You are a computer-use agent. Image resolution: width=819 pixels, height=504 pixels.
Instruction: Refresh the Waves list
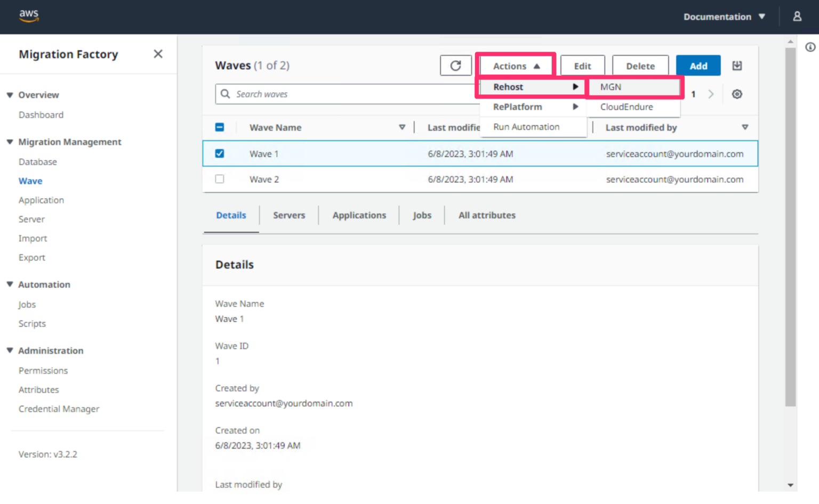(456, 66)
